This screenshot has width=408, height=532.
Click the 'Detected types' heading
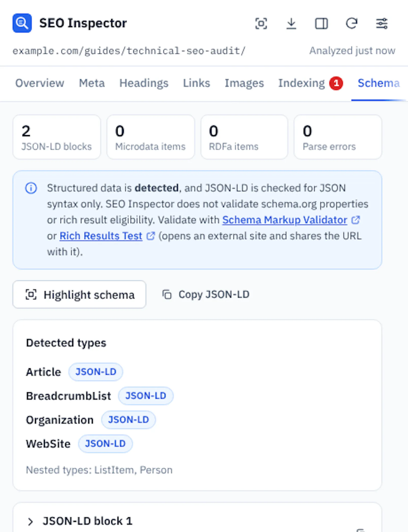(x=66, y=343)
